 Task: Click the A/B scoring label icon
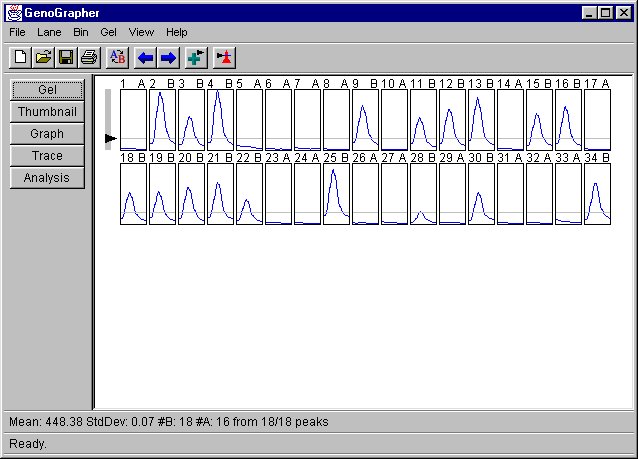point(117,58)
